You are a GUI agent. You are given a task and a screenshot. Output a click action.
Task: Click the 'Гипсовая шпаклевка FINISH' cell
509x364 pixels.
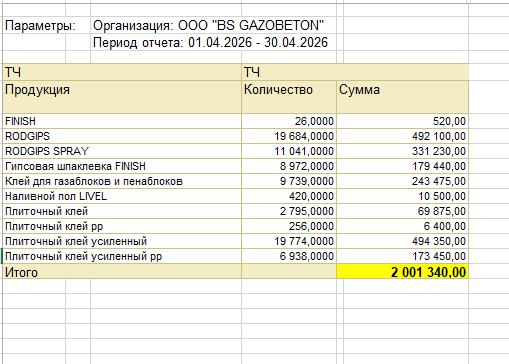[122, 166]
